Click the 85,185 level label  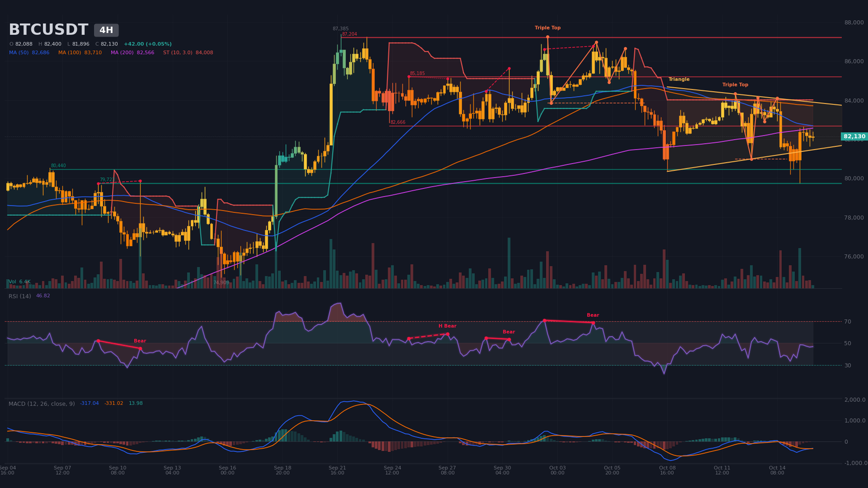pyautogui.click(x=417, y=73)
